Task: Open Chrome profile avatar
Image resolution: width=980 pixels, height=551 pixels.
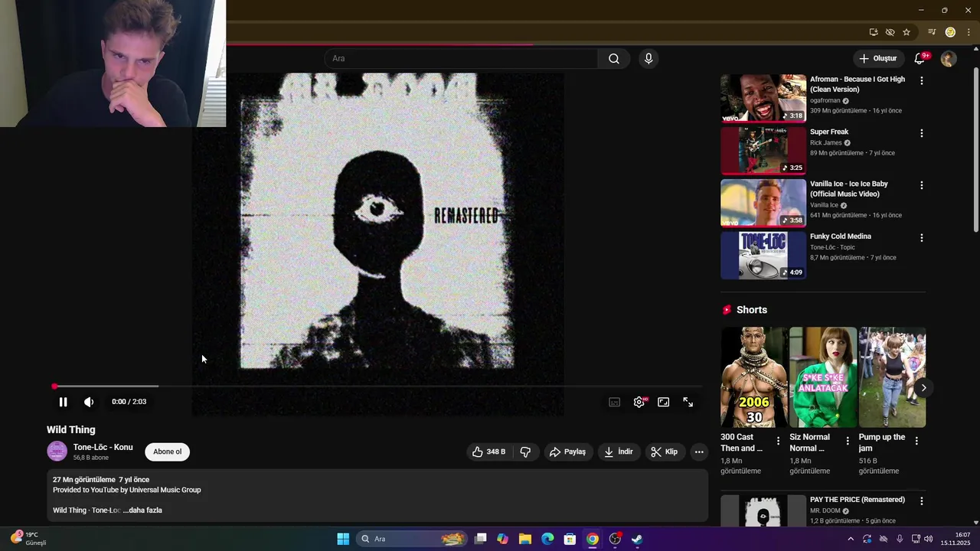Action: [950, 32]
